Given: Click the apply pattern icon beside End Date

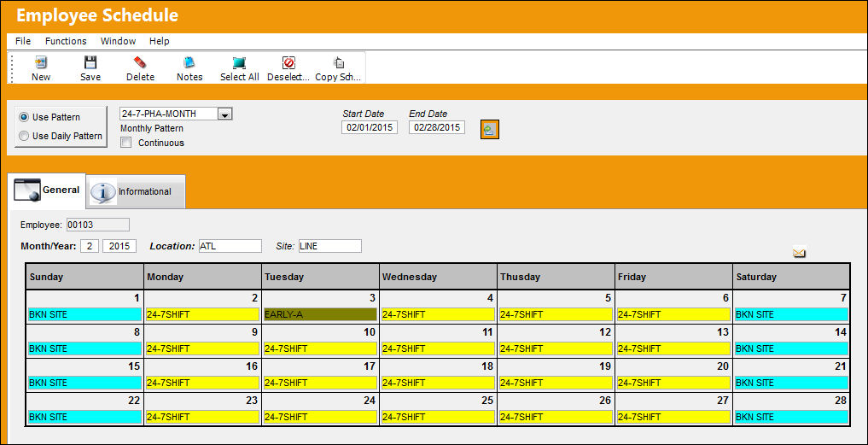Looking at the screenshot, I should (489, 130).
